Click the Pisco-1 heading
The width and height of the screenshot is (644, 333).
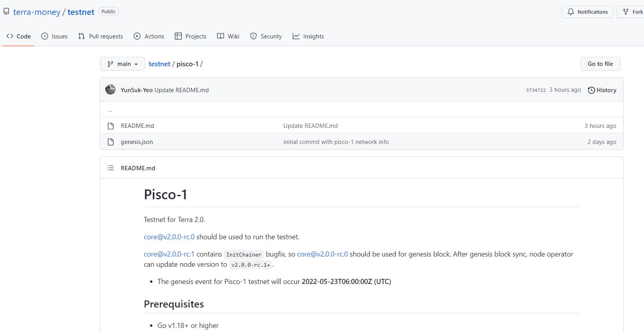(x=165, y=195)
